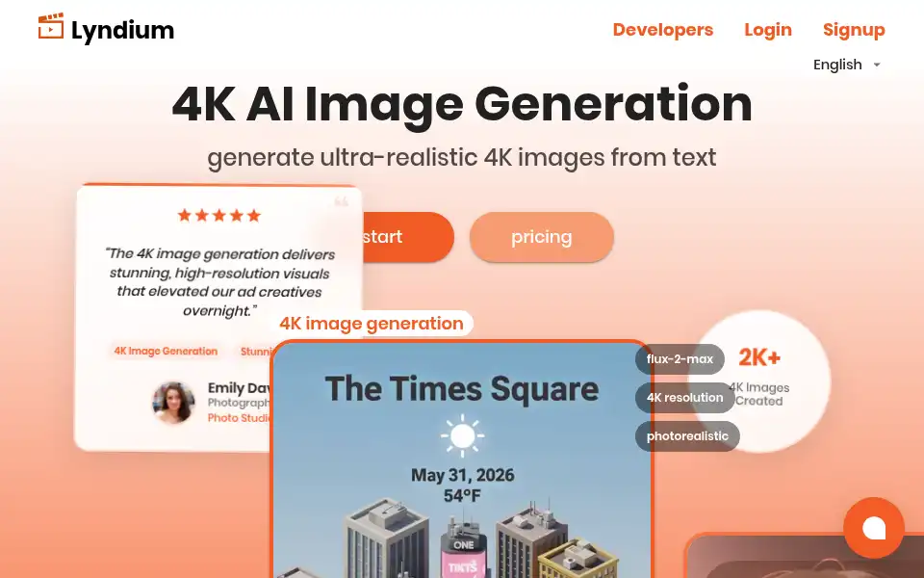Select the photorealistic tag

pos(687,436)
